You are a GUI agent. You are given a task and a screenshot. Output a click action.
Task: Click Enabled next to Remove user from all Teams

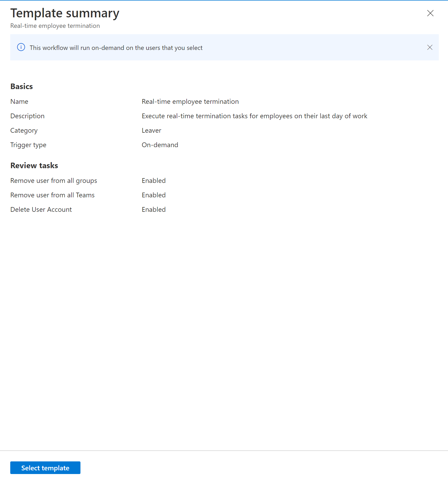(x=154, y=195)
